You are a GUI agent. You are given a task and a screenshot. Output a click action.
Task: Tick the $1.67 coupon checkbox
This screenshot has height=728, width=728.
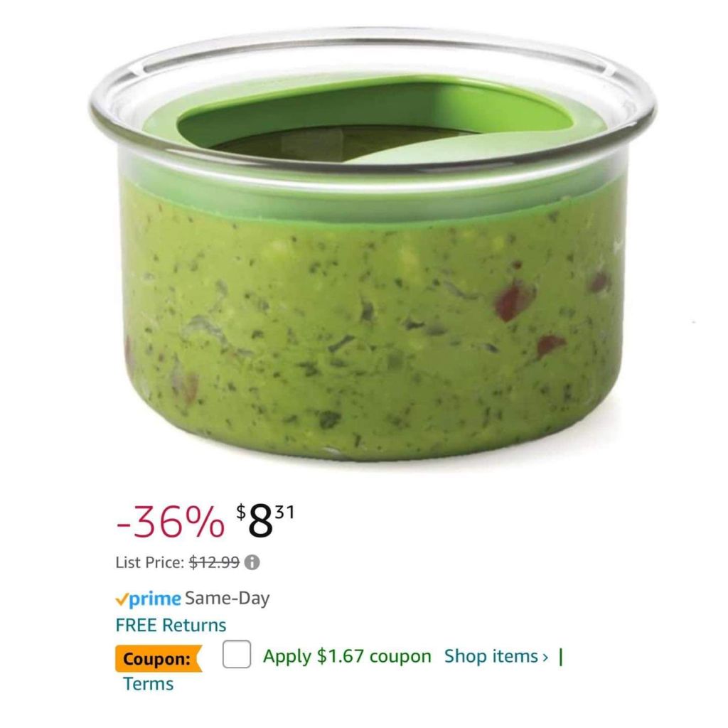pos(237,654)
